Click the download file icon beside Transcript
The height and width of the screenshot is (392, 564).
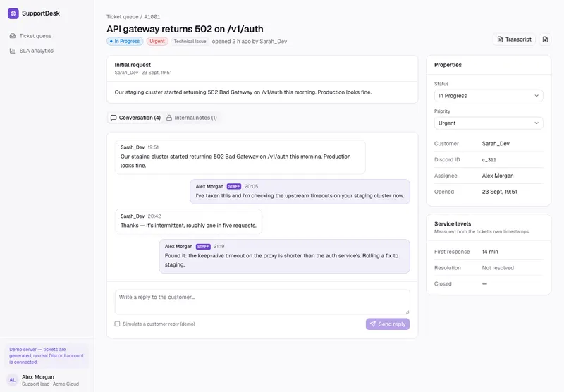(x=545, y=39)
